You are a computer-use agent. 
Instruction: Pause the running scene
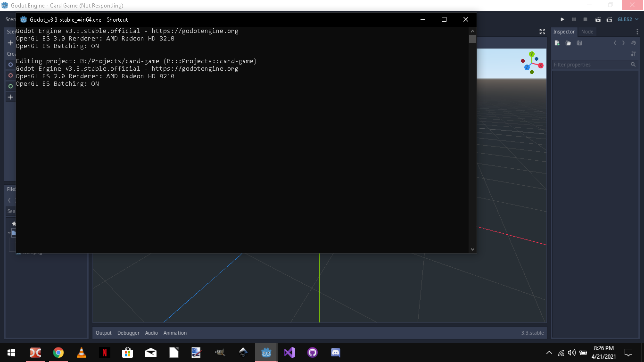pyautogui.click(x=574, y=19)
